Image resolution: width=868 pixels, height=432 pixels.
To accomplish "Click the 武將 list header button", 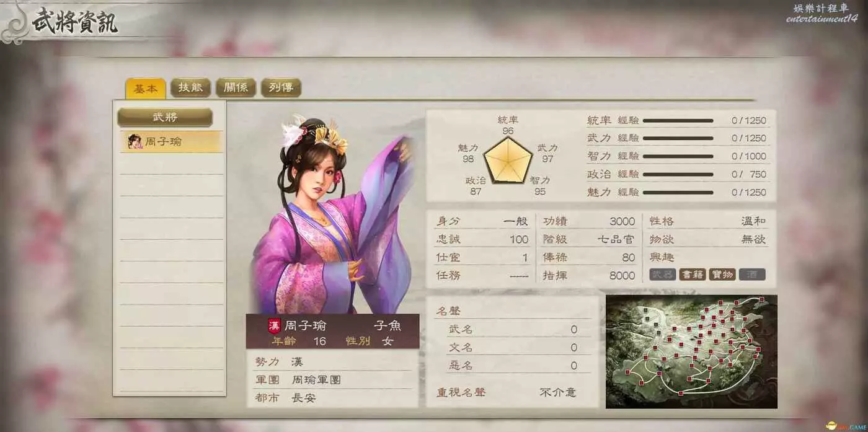I will [x=165, y=117].
